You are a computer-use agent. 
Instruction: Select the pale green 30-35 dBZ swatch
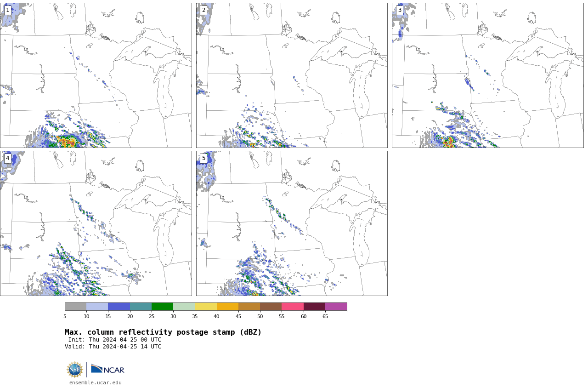coord(184,307)
